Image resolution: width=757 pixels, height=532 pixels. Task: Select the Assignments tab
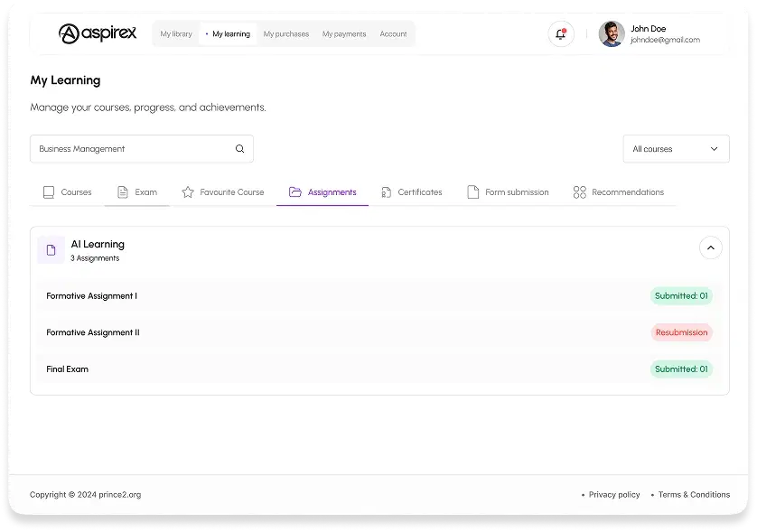[x=322, y=192]
